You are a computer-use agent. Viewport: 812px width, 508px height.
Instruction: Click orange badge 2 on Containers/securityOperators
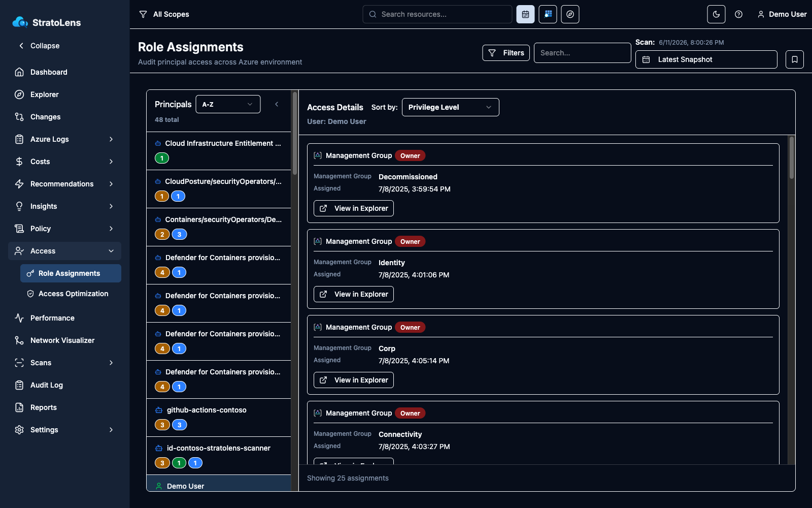tap(162, 234)
